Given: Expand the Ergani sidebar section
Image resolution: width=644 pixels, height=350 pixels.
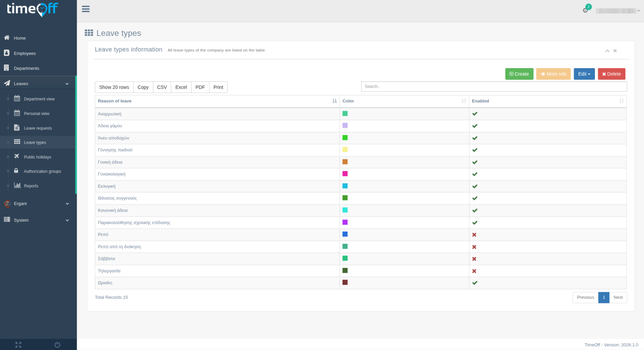Looking at the screenshot, I should 67,204.
